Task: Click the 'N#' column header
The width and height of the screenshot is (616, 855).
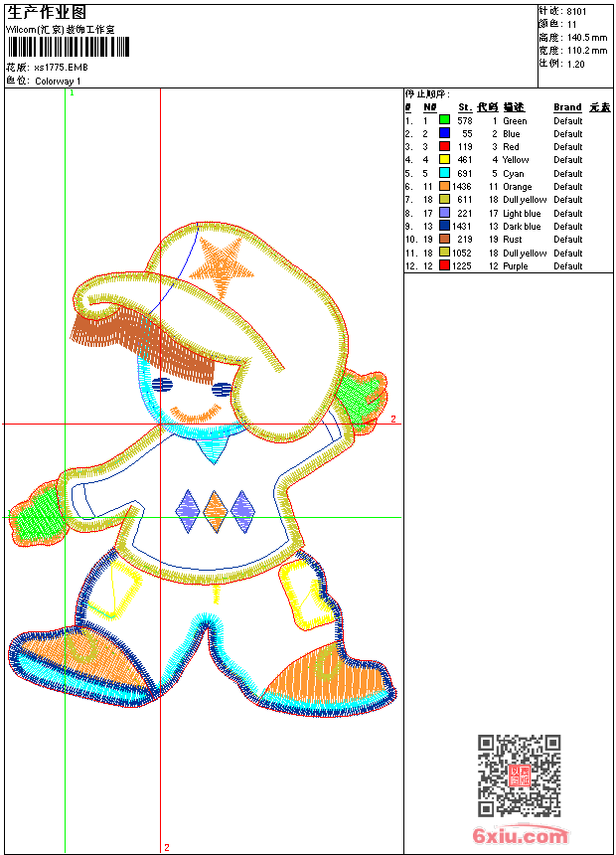Action: (430, 107)
